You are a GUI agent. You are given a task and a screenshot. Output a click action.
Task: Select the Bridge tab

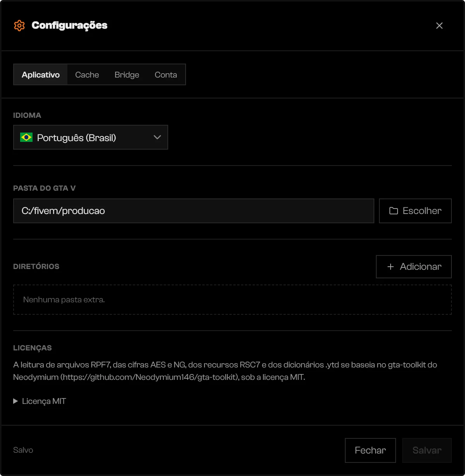(127, 75)
